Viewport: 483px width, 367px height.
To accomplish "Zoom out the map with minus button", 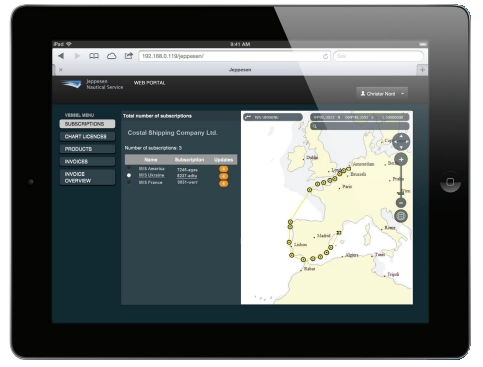I will pyautogui.click(x=401, y=203).
